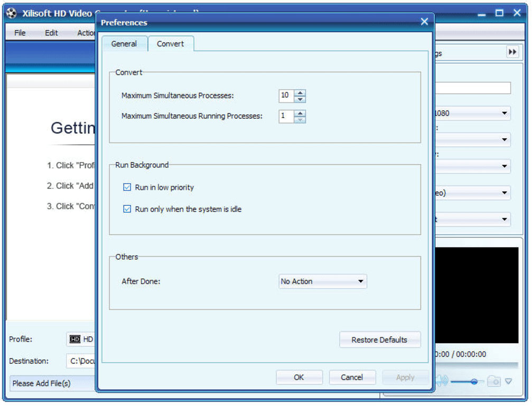Close the Preferences dialog with X
The image size is (532, 407).
(x=424, y=22)
